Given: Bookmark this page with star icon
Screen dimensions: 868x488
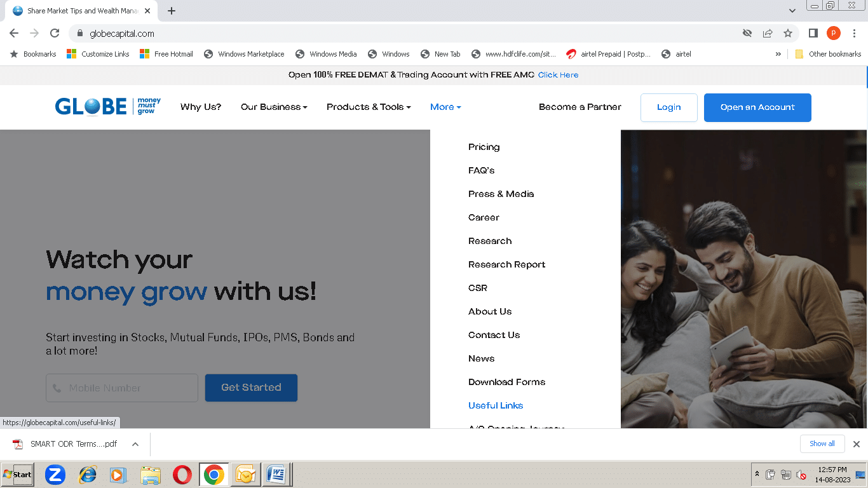Looking at the screenshot, I should pos(788,33).
